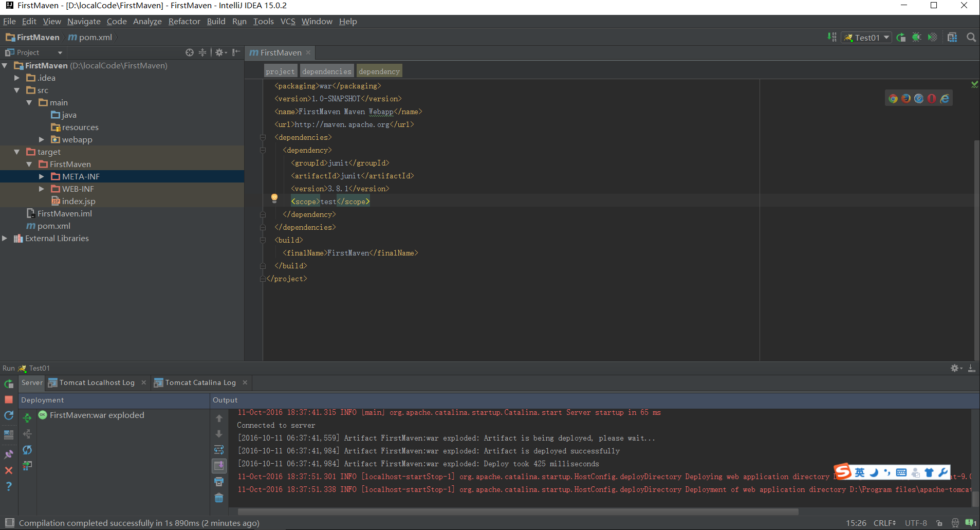Screen dimensions: 980x530
Task: Switch to Tomcat Catalina Log tab
Action: [x=200, y=382]
